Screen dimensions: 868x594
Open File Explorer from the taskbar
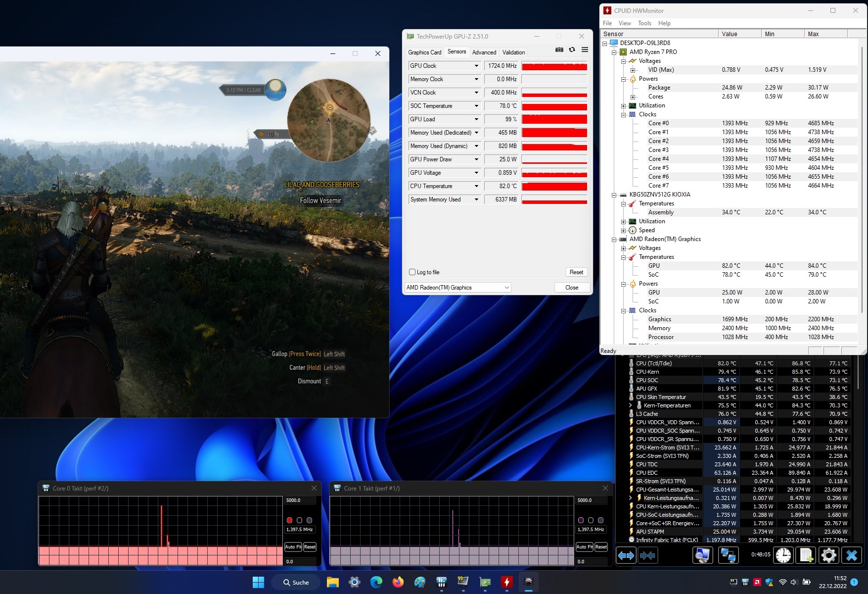(333, 582)
